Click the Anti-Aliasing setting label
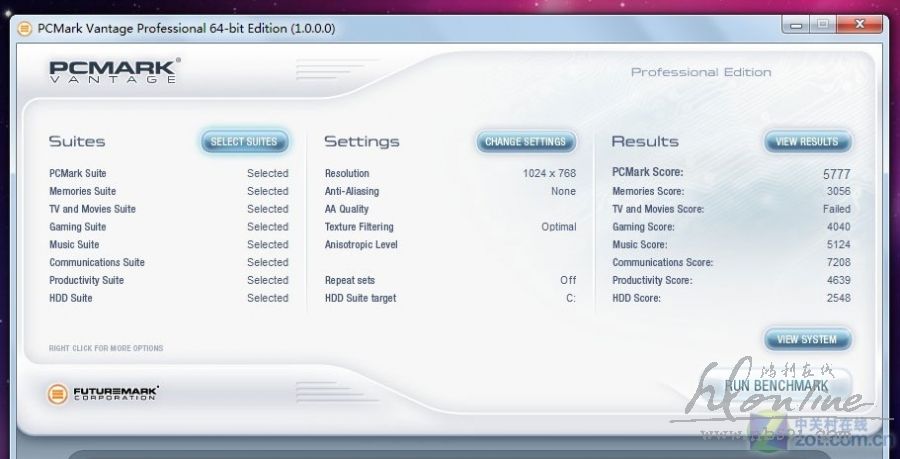900x459 pixels. 352,191
